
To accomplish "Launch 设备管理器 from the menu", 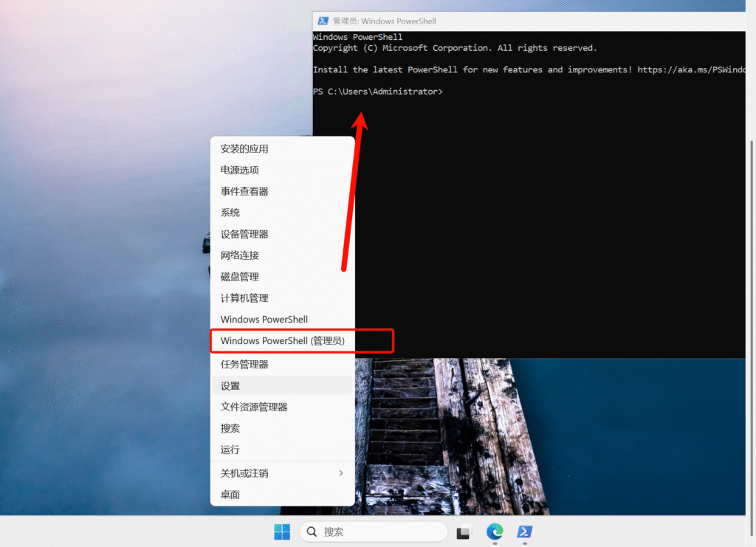I will click(x=244, y=234).
